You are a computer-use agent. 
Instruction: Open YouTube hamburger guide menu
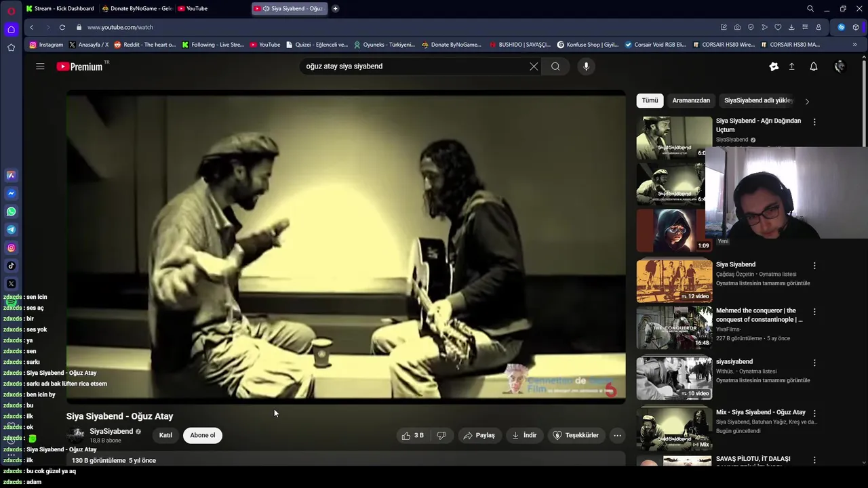pyautogui.click(x=40, y=66)
